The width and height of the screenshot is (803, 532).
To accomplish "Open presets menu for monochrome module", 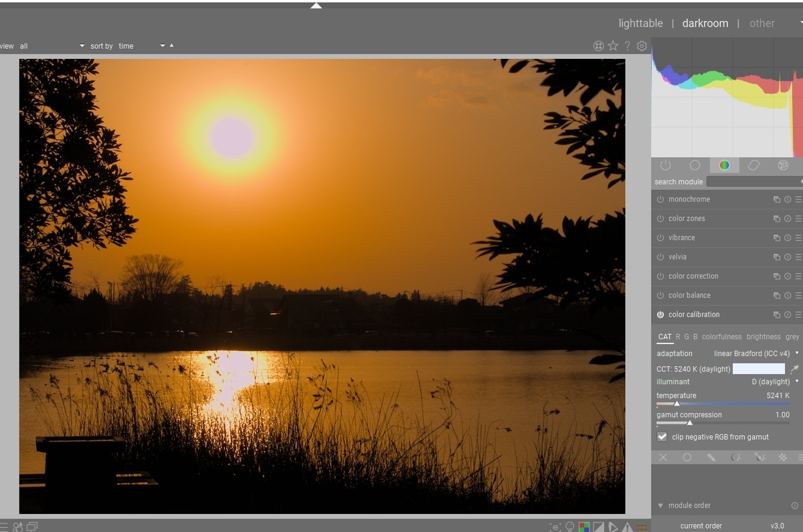I will 798,199.
